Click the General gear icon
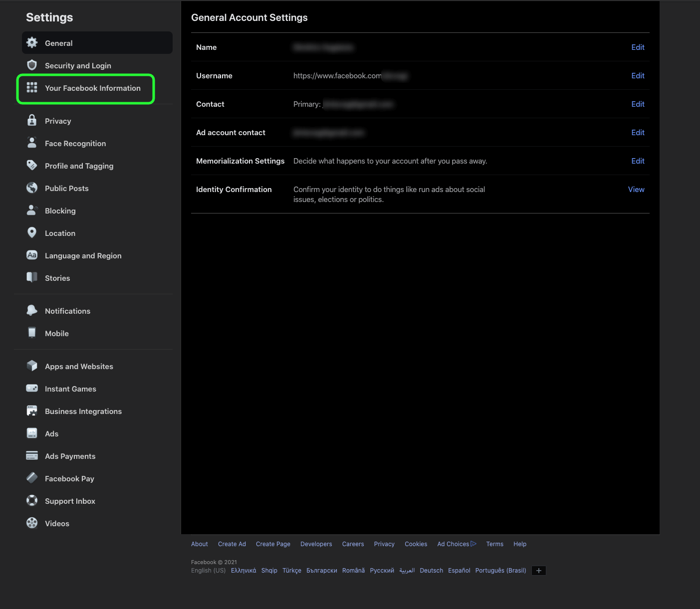Image resolution: width=700 pixels, height=609 pixels. point(32,43)
